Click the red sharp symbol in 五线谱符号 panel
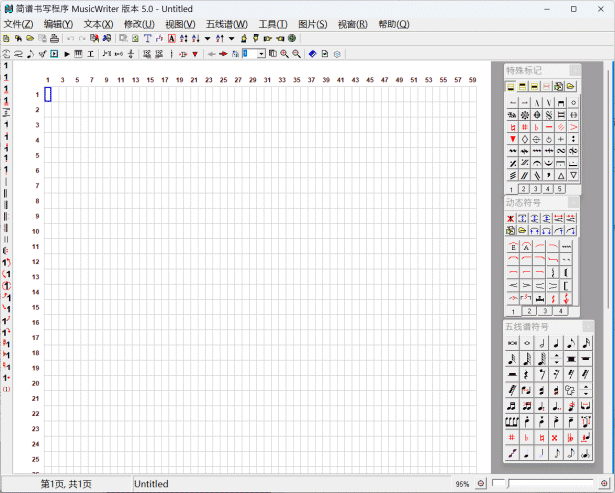This screenshot has width=615, height=493. point(512,437)
